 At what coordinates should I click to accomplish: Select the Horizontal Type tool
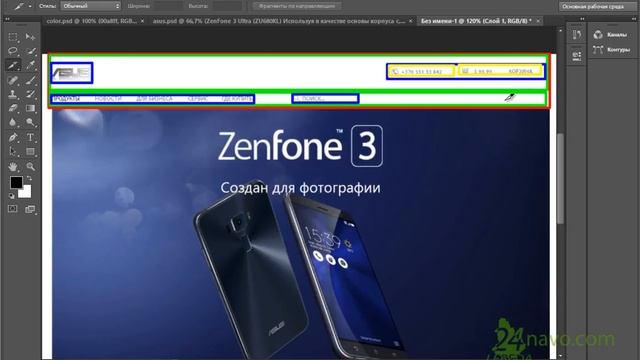coord(30,138)
